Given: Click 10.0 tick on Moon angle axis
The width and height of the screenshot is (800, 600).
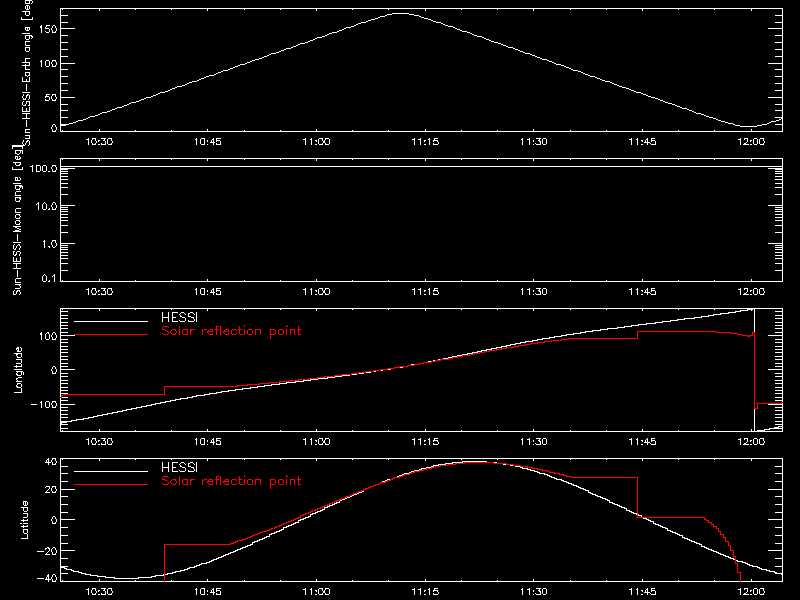Looking at the screenshot, I should (x=46, y=206).
